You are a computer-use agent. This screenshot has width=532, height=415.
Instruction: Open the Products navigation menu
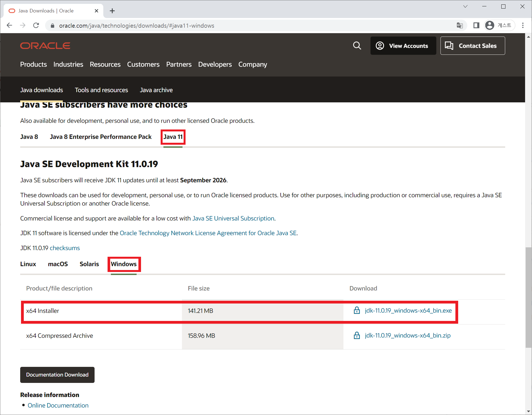pos(33,64)
